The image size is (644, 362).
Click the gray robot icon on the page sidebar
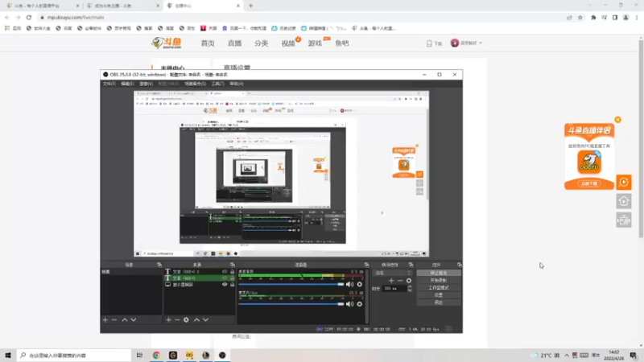click(624, 220)
